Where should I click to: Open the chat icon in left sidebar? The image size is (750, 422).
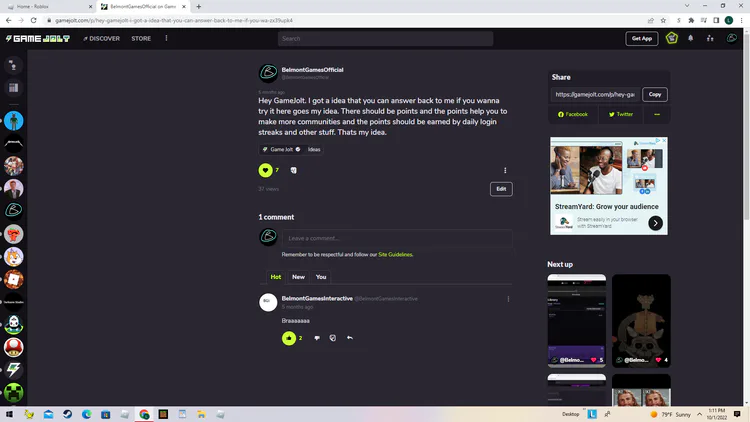[13, 65]
